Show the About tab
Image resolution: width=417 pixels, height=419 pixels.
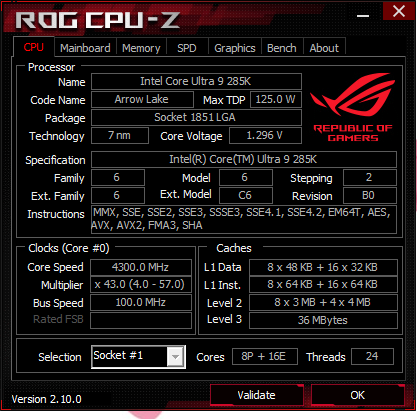coord(324,48)
